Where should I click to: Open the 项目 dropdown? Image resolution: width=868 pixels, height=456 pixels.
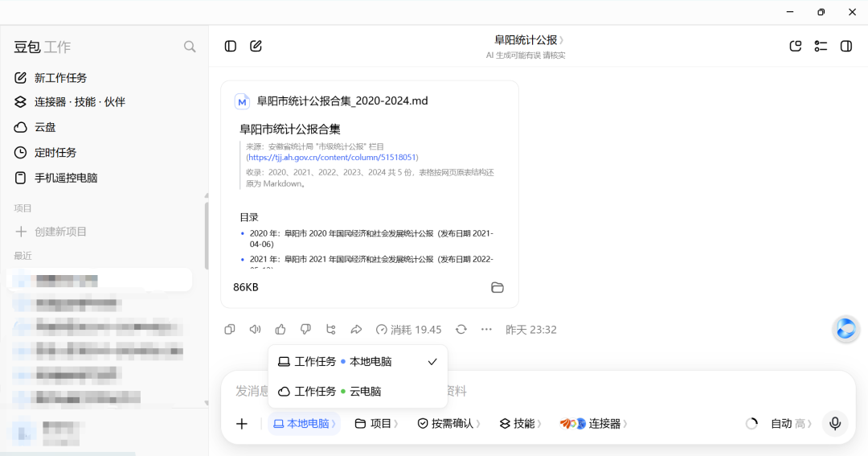[376, 424]
